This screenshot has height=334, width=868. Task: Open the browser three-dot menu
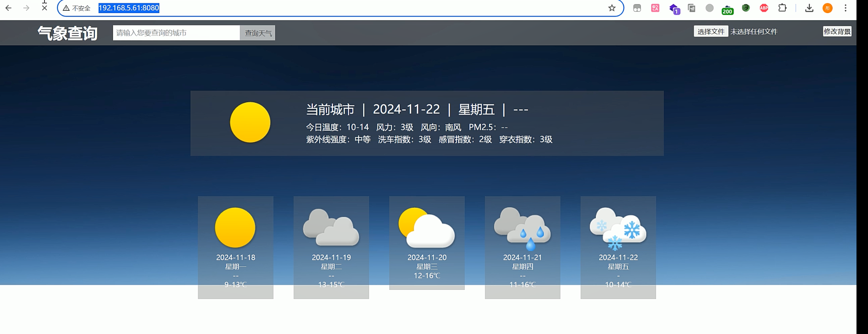(x=846, y=8)
